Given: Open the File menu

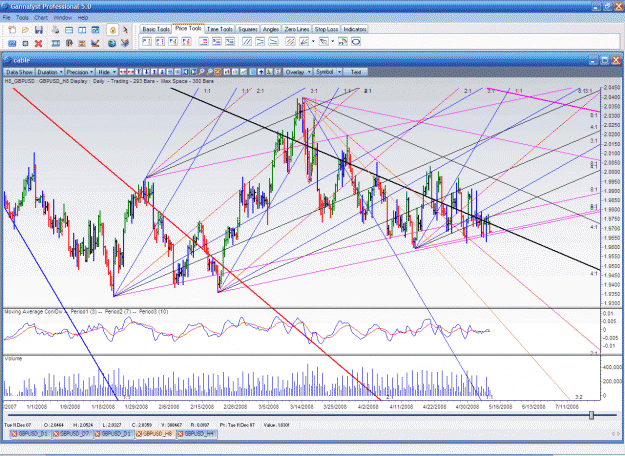Looking at the screenshot, I should [6, 18].
